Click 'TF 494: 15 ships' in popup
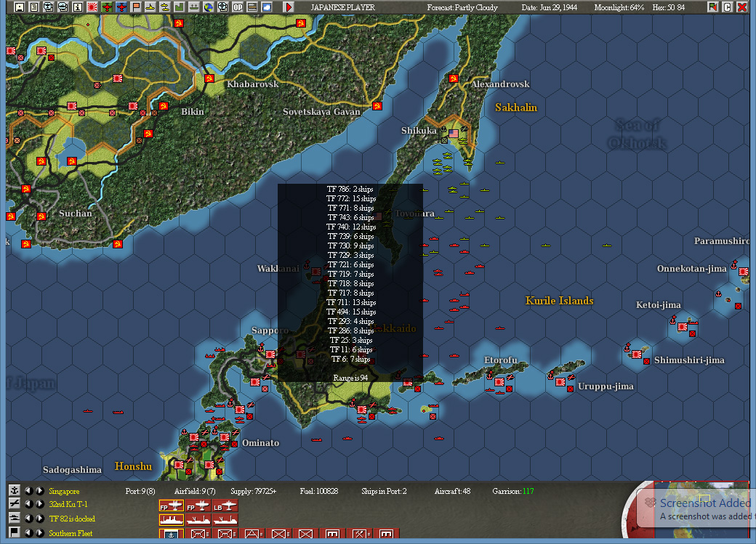The width and height of the screenshot is (756, 544). click(x=351, y=312)
